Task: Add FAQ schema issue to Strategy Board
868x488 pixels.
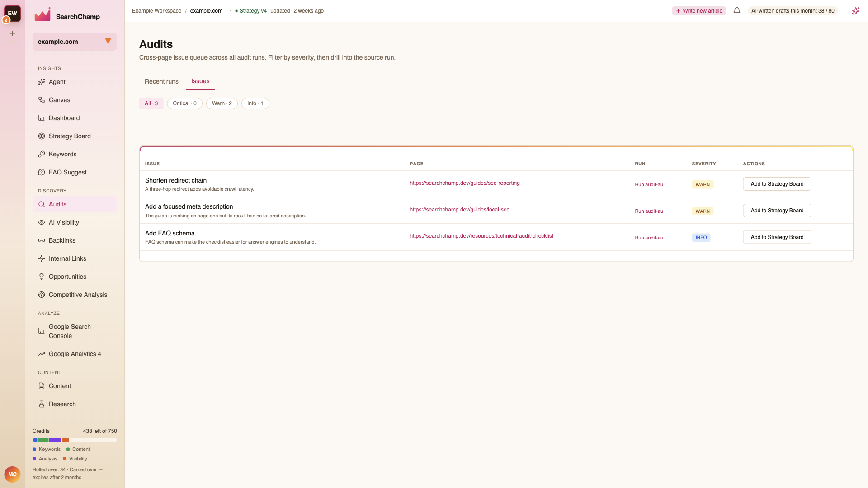Action: 777,237
